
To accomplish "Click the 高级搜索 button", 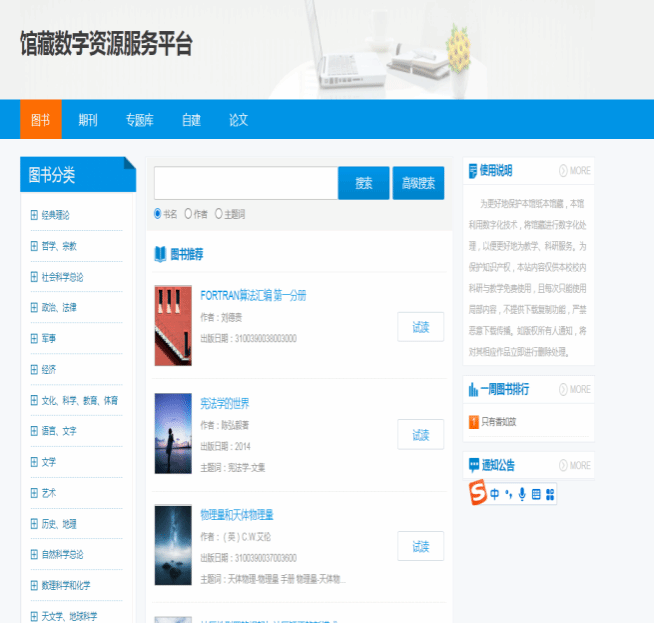I will pos(418,183).
